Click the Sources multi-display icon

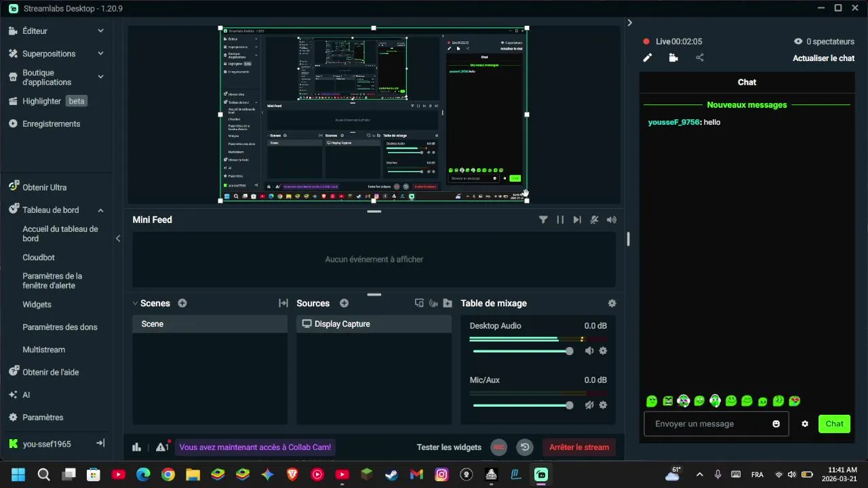(x=419, y=304)
